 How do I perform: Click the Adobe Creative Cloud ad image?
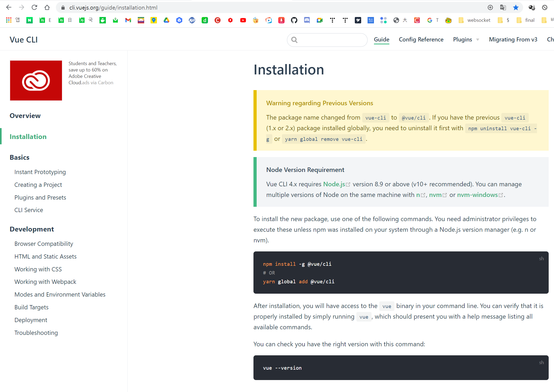[x=36, y=81]
